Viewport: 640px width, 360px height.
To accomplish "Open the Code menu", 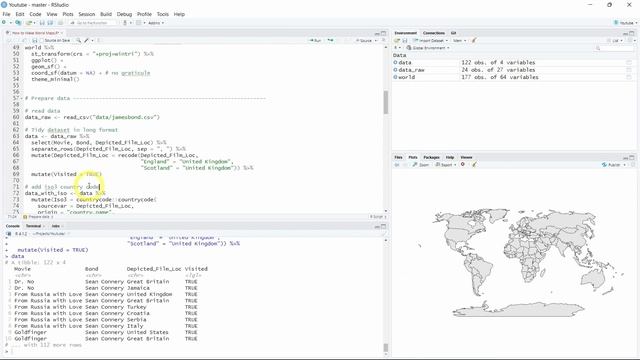I will click(35, 14).
